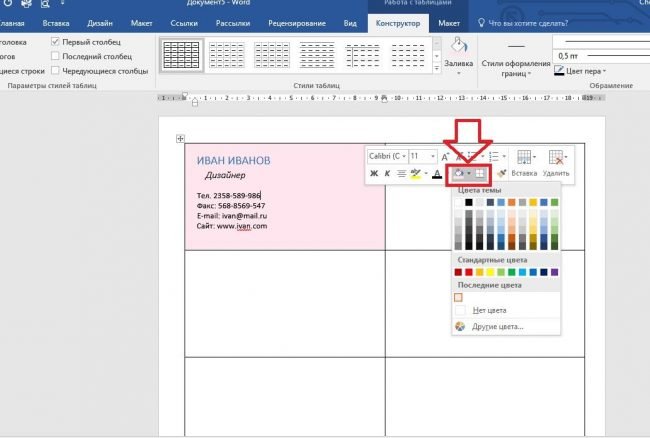This screenshot has width=650, height=438.
Task: Enable the Чередующиеся столбцы checkbox
Action: coord(56,72)
